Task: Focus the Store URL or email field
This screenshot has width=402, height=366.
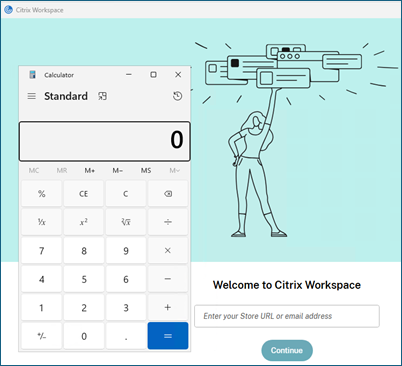Action: [287, 316]
